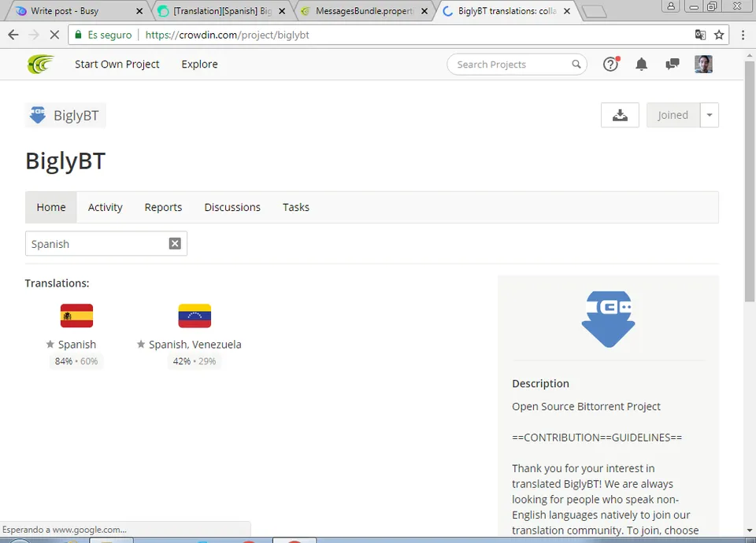Image resolution: width=756 pixels, height=543 pixels.
Task: Switch to the Tasks tab
Action: 296,207
